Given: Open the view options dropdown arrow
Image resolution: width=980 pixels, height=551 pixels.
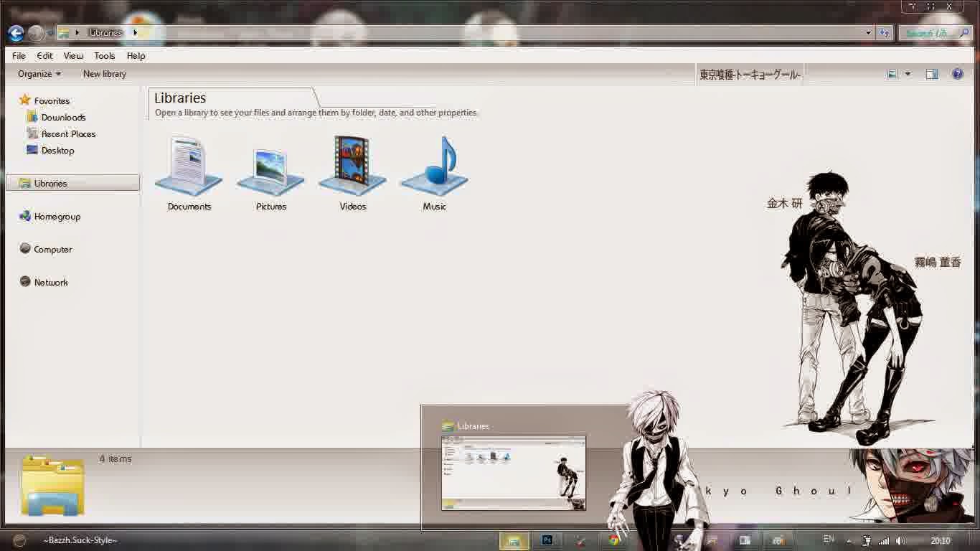Looking at the screenshot, I should pyautogui.click(x=908, y=74).
